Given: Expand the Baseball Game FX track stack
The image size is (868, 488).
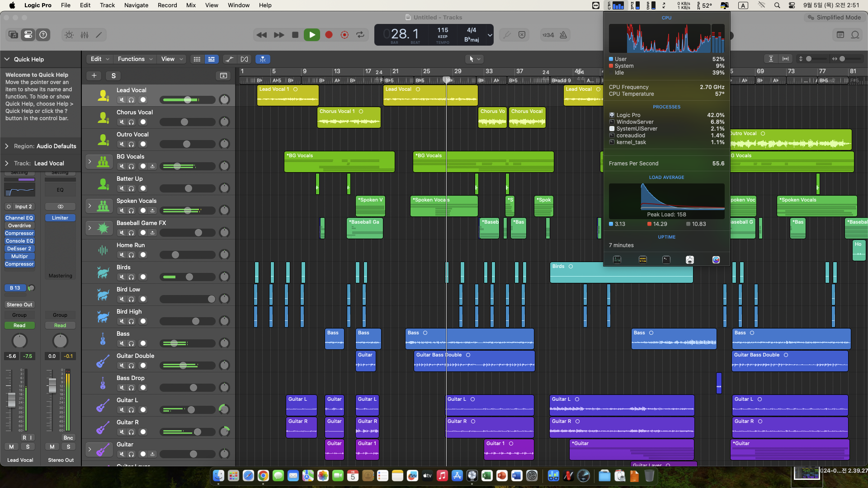Looking at the screenshot, I should coord(90,228).
